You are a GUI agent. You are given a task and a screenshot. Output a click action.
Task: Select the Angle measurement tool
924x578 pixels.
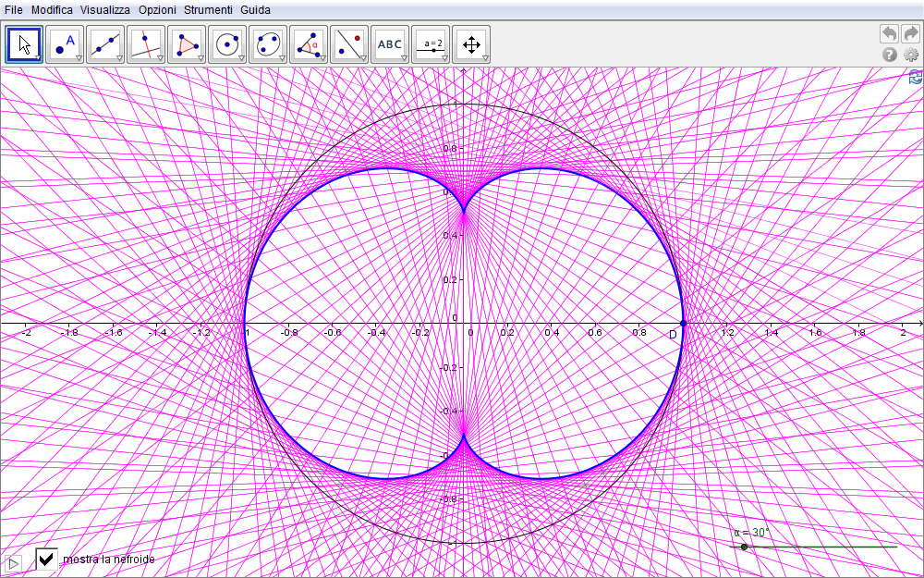(x=309, y=43)
